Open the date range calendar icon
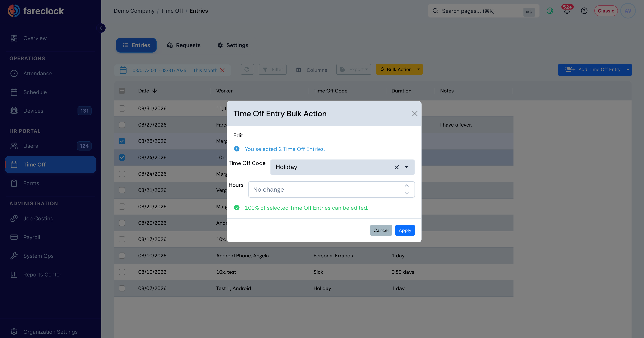This screenshot has width=644, height=338. pyautogui.click(x=123, y=70)
